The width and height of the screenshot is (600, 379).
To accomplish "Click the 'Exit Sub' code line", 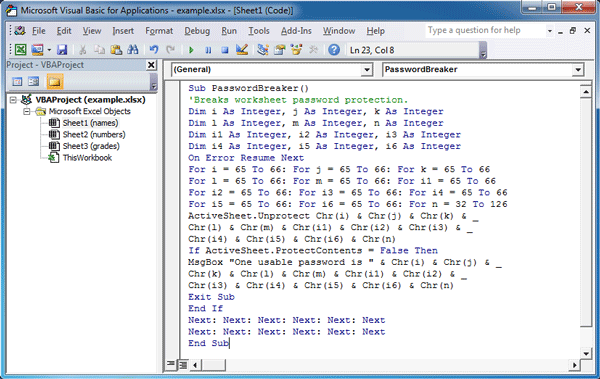I will pyautogui.click(x=211, y=297).
